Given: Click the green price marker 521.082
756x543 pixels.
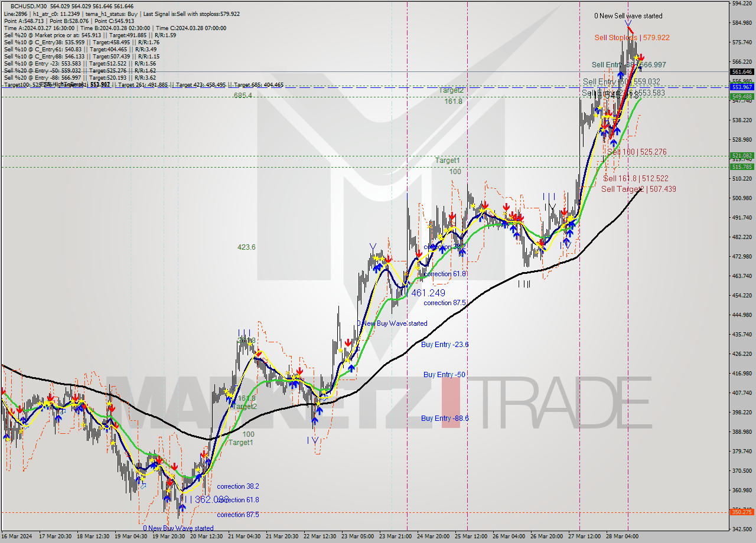Looking at the screenshot, I should click(x=742, y=156).
